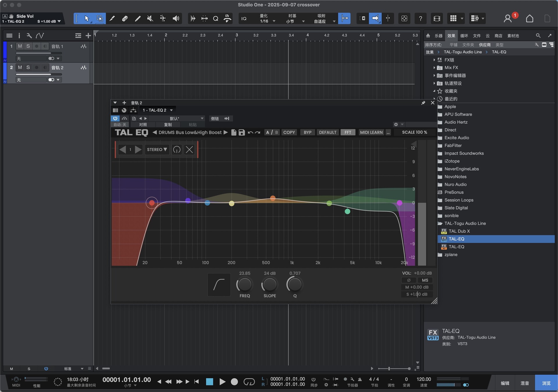This screenshot has width=558, height=392.
Task: Open browser home icon
Action: click(428, 35)
